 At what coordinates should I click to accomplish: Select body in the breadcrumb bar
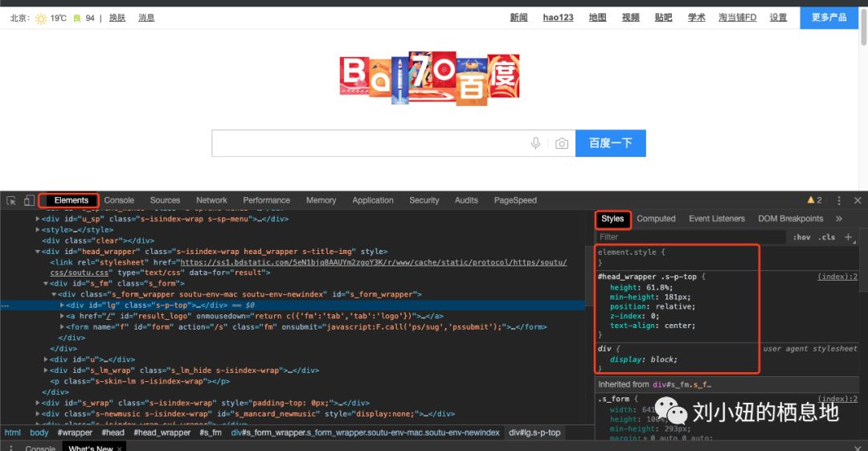pos(39,433)
